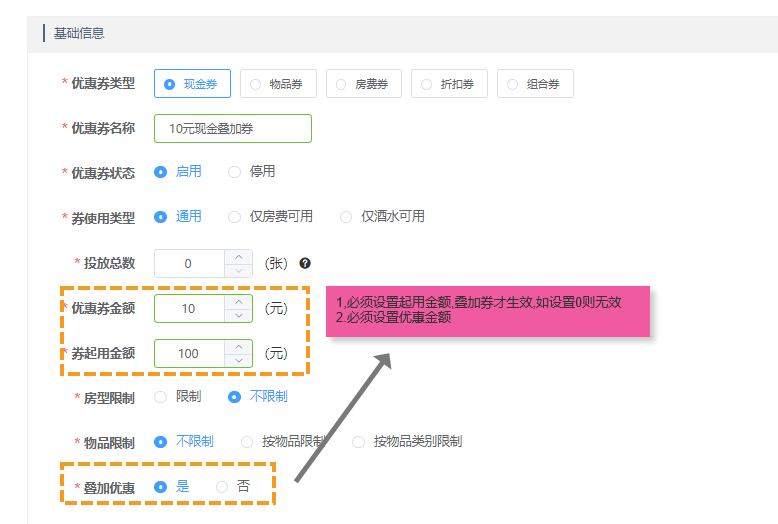
Task: Click the 基础信息 section heading
Action: tap(79, 33)
